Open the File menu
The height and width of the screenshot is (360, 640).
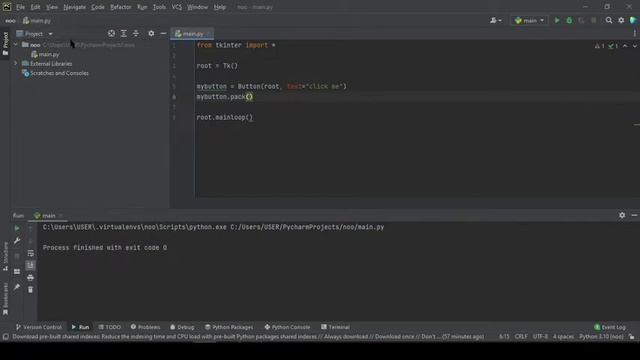coord(20,7)
